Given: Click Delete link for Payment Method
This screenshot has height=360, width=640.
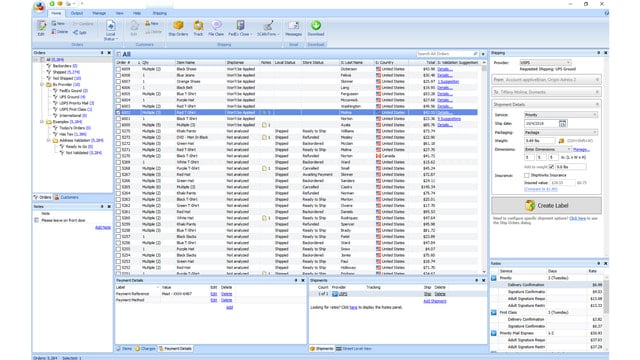Looking at the screenshot, I should [x=227, y=300].
